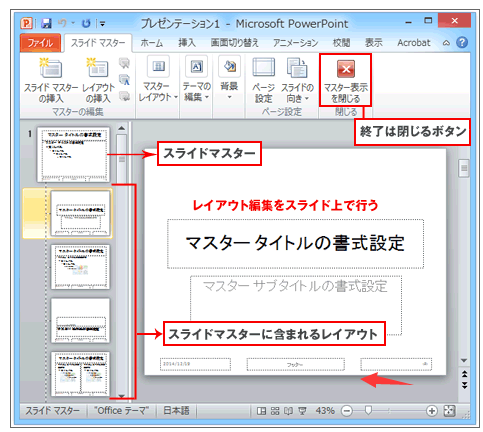Click fit slide to window icon
The image size is (483, 432).
[449, 411]
